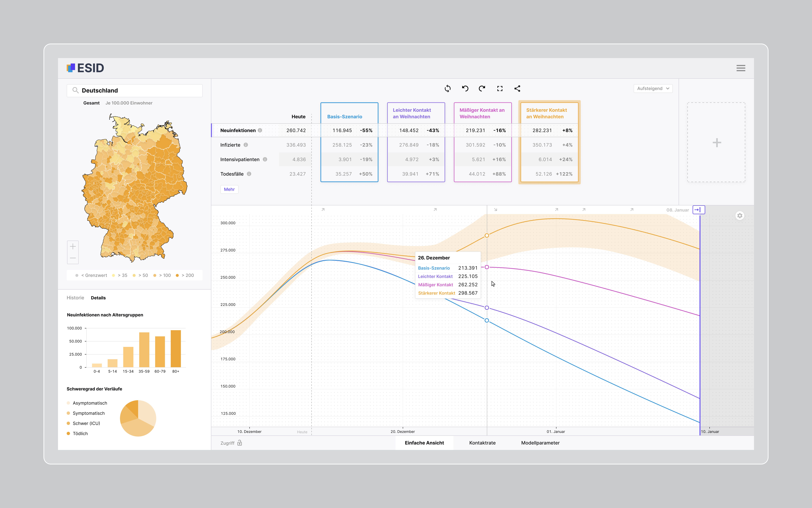This screenshot has height=508, width=812.
Task: Zoom out on the Germany map
Action: [73, 258]
